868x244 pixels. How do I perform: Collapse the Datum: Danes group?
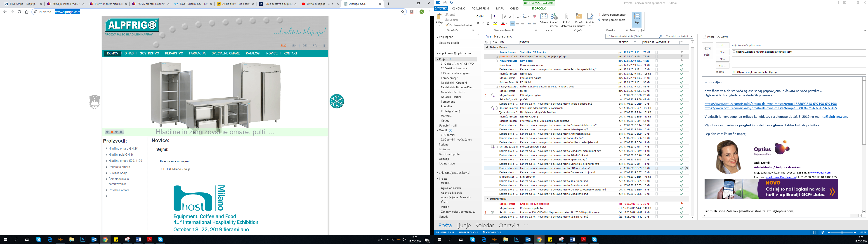point(487,47)
